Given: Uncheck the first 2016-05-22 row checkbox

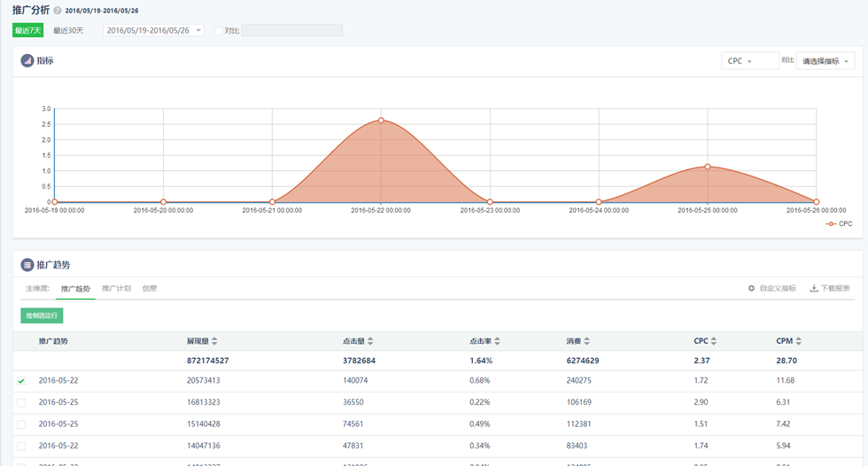Looking at the screenshot, I should tap(21, 380).
